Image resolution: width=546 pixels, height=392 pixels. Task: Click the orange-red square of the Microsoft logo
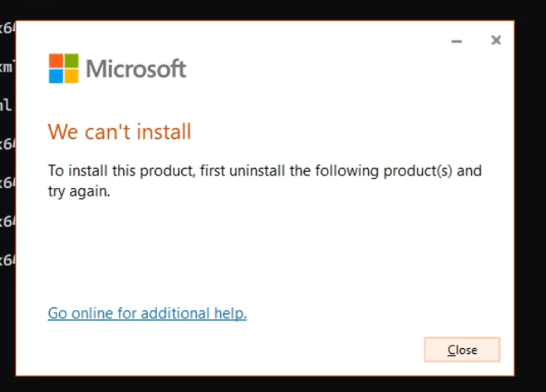[x=56, y=61]
